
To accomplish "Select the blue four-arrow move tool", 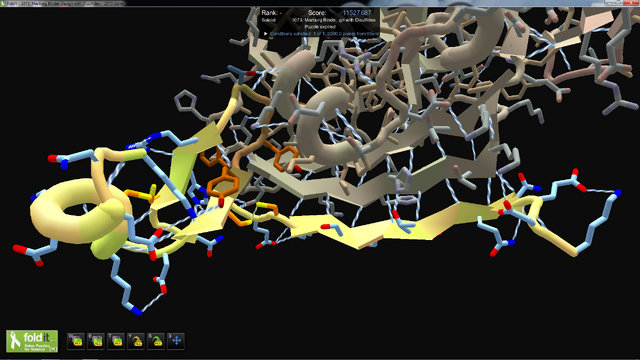I will [176, 341].
